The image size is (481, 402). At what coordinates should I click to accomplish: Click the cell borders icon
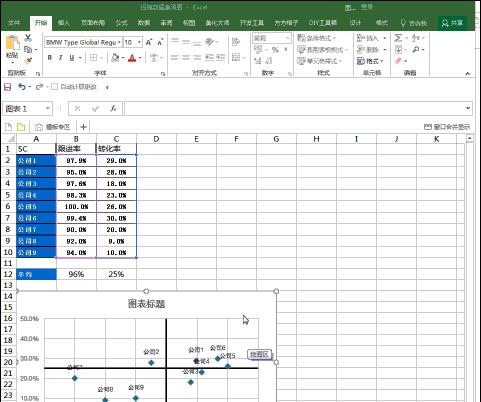point(93,58)
